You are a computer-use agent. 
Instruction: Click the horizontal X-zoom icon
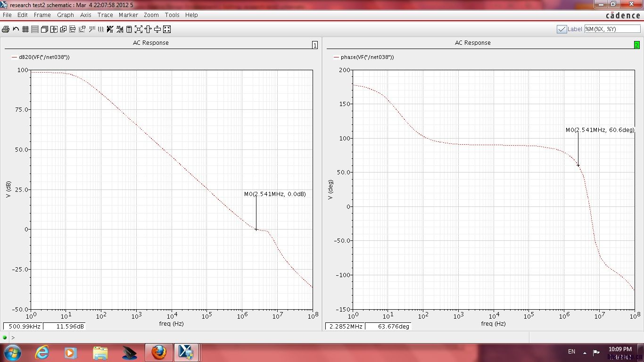(x=148, y=29)
